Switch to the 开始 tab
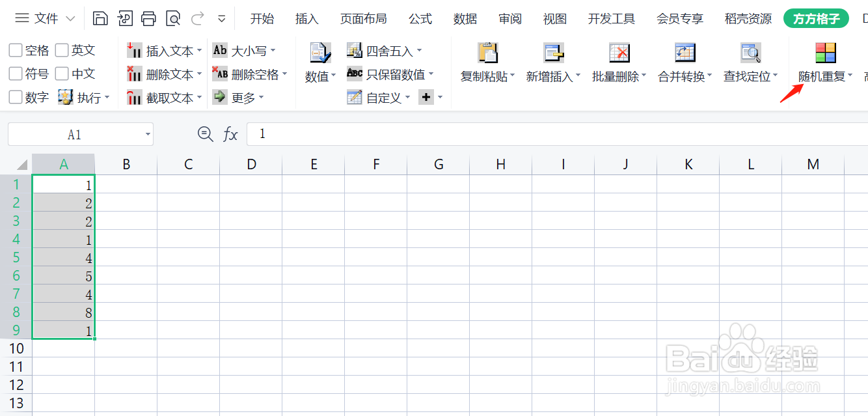The image size is (868, 416). (x=262, y=19)
